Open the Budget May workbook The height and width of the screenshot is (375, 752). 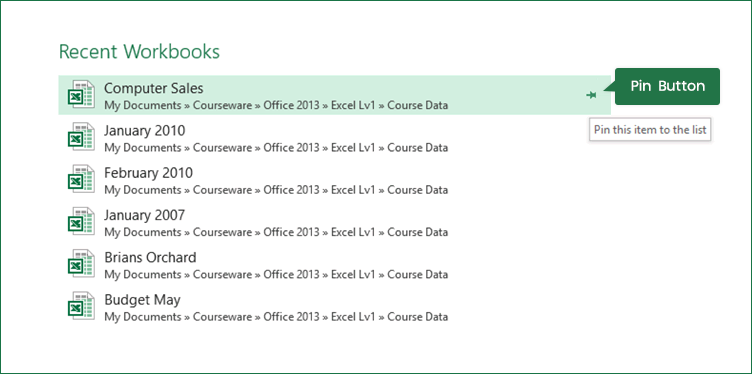(x=142, y=300)
